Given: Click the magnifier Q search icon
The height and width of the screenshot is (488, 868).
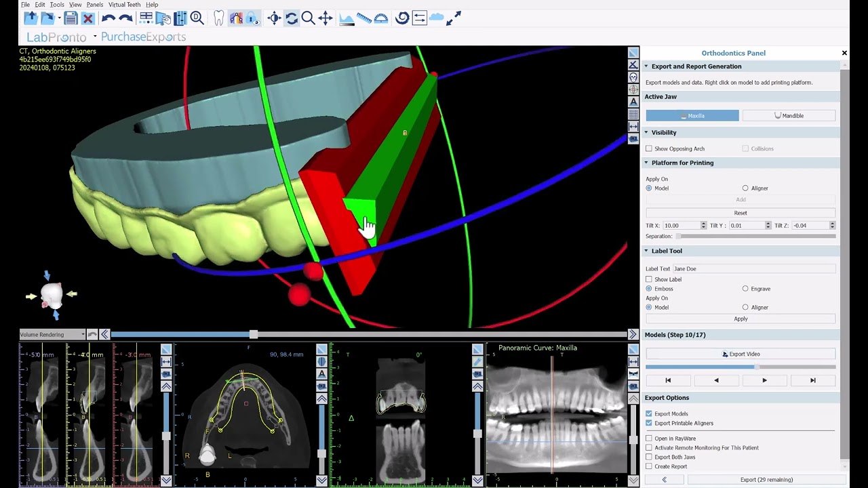Looking at the screenshot, I should (x=197, y=18).
